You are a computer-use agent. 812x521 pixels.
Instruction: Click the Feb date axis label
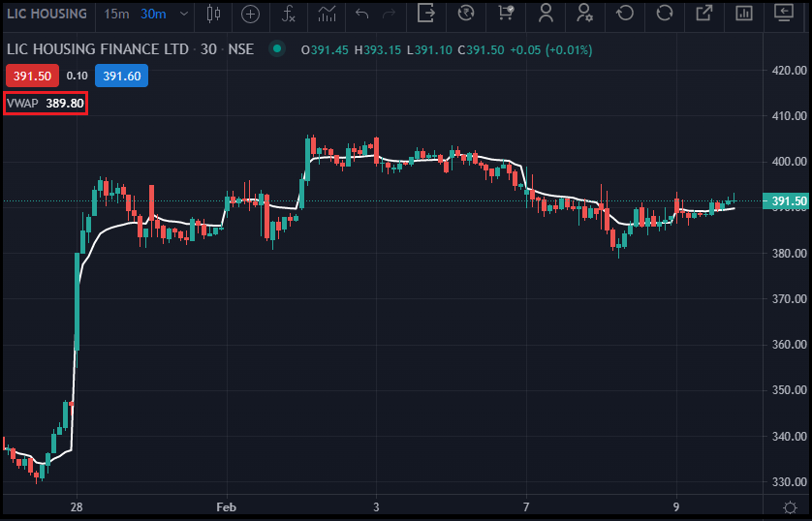click(227, 507)
